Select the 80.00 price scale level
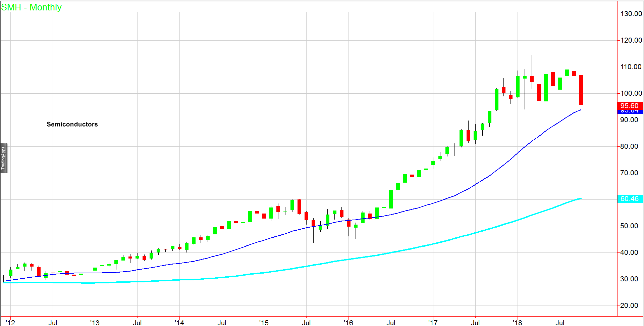The width and height of the screenshot is (644, 326). click(629, 146)
